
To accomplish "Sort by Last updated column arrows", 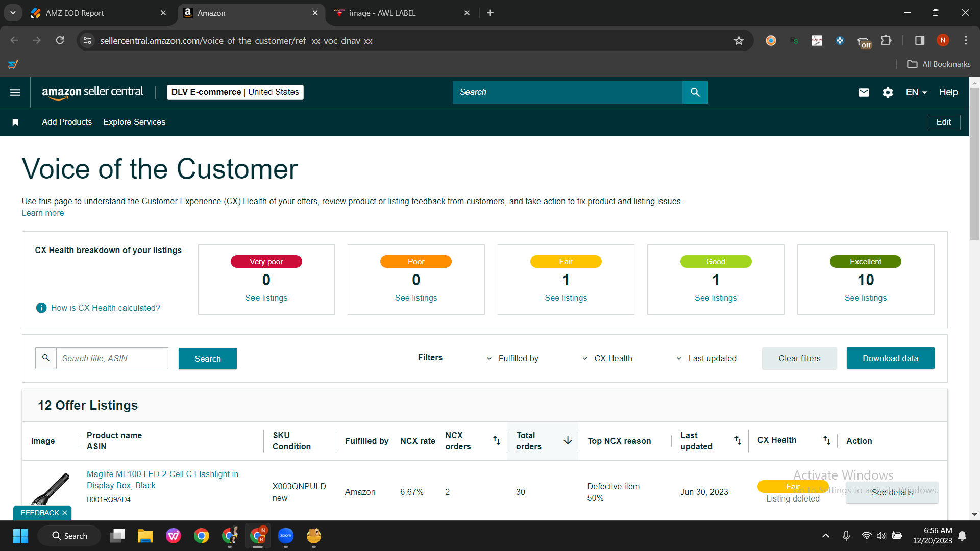I will tap(738, 440).
